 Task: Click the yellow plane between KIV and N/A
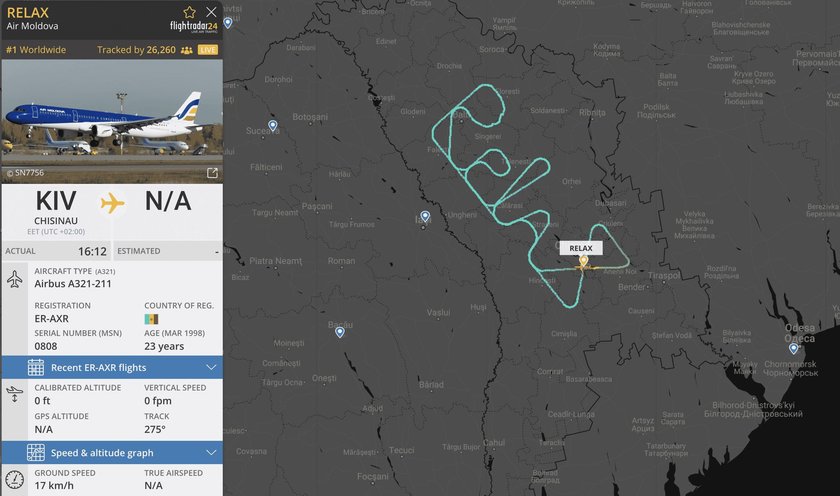pos(112,202)
